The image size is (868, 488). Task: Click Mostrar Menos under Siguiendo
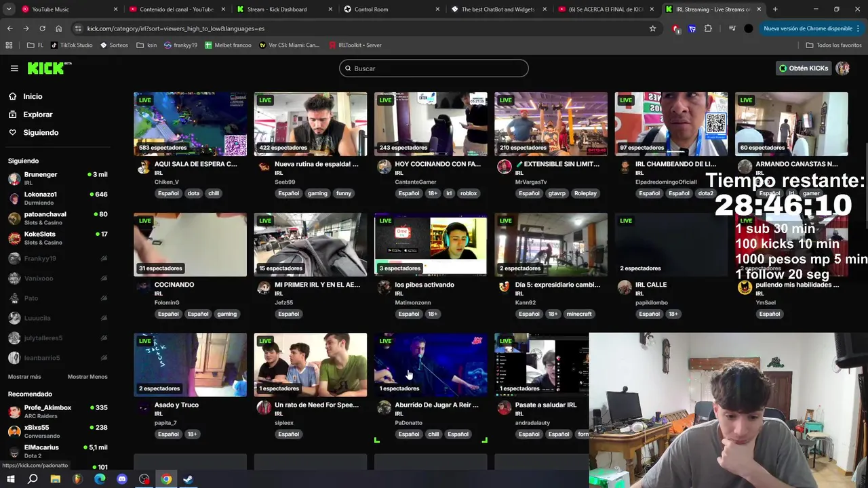tap(87, 377)
